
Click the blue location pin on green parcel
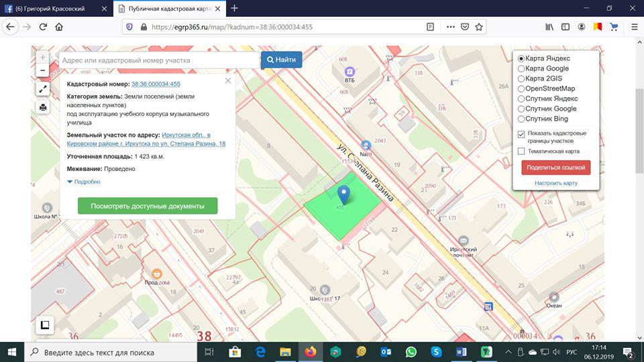(343, 194)
